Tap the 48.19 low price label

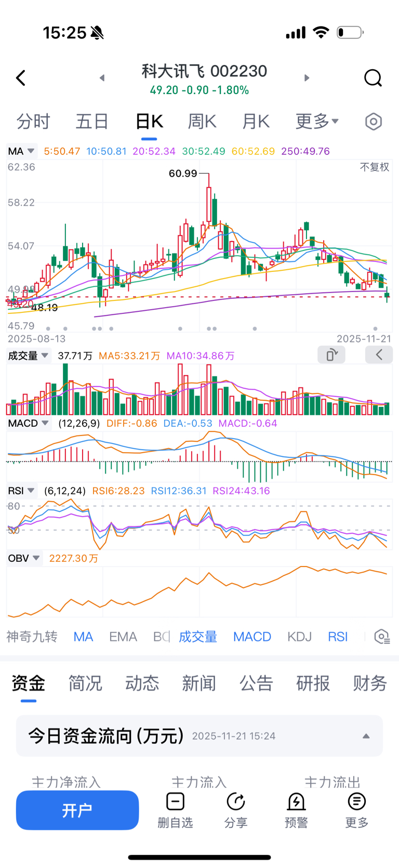[x=45, y=308]
